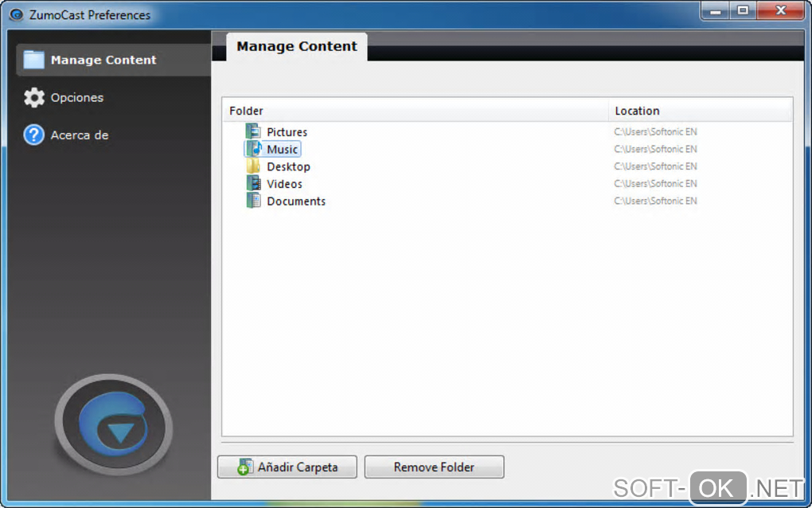This screenshot has width=812, height=508.
Task: Click the Desktop folder icon
Action: click(253, 166)
